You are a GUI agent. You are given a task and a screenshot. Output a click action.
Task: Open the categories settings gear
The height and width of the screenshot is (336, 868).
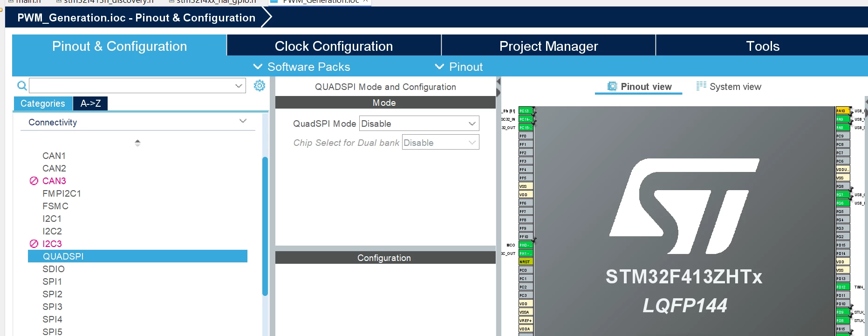(x=260, y=85)
